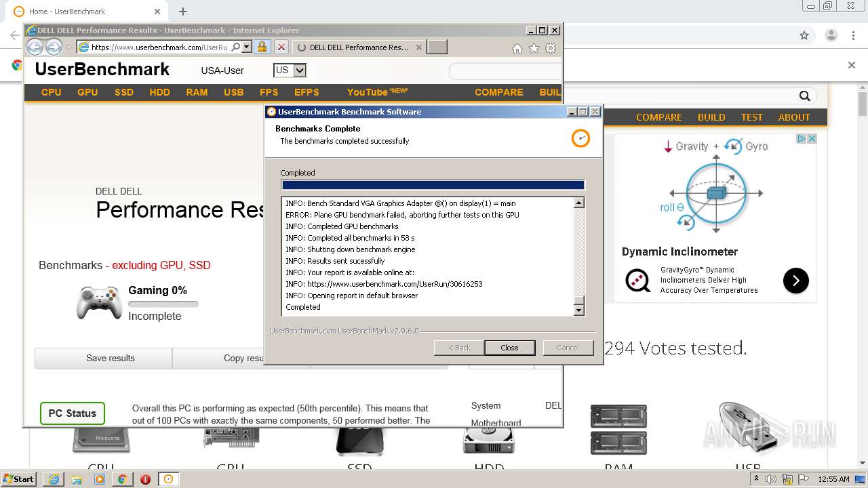Screen dimensions: 868x488
Task: Click the UserBenchmark search input field
Action: point(505,71)
